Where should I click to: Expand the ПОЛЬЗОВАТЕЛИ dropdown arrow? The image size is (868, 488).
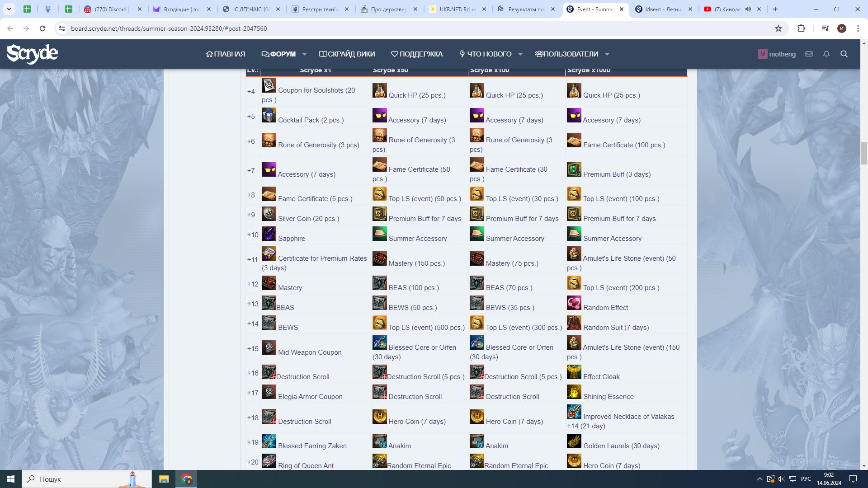coord(607,54)
